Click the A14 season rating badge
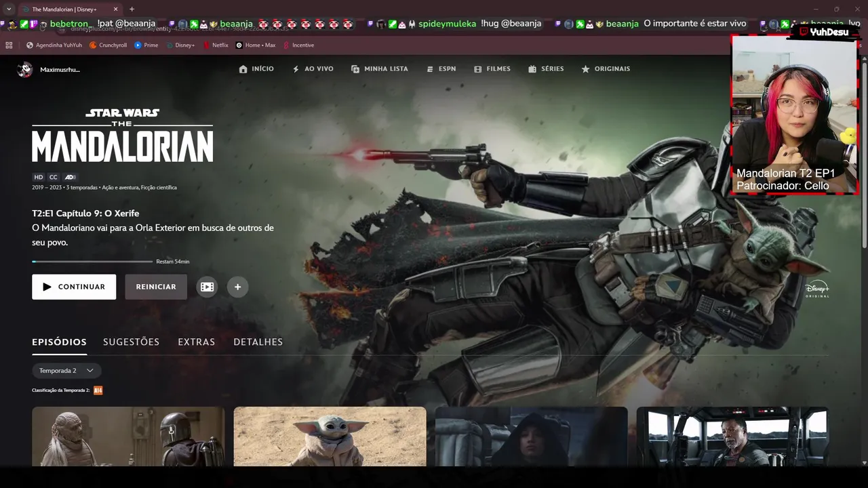This screenshot has height=488, width=868. point(98,390)
